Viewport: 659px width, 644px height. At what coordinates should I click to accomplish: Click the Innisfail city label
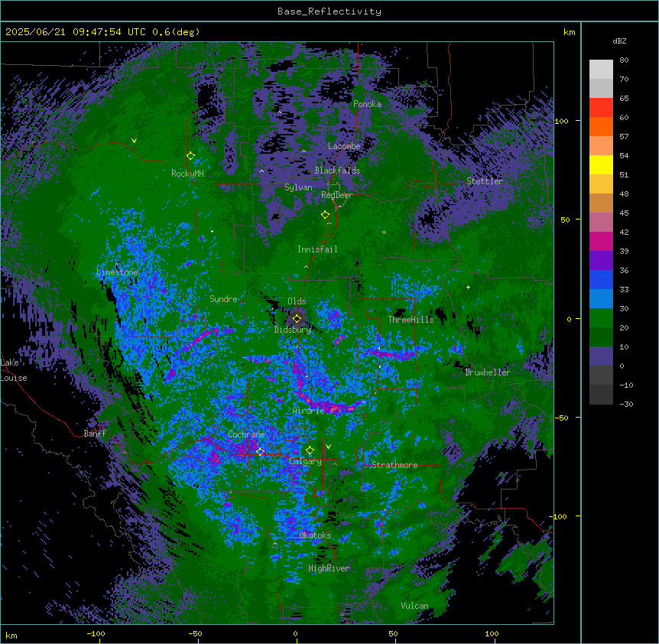pyautogui.click(x=317, y=249)
